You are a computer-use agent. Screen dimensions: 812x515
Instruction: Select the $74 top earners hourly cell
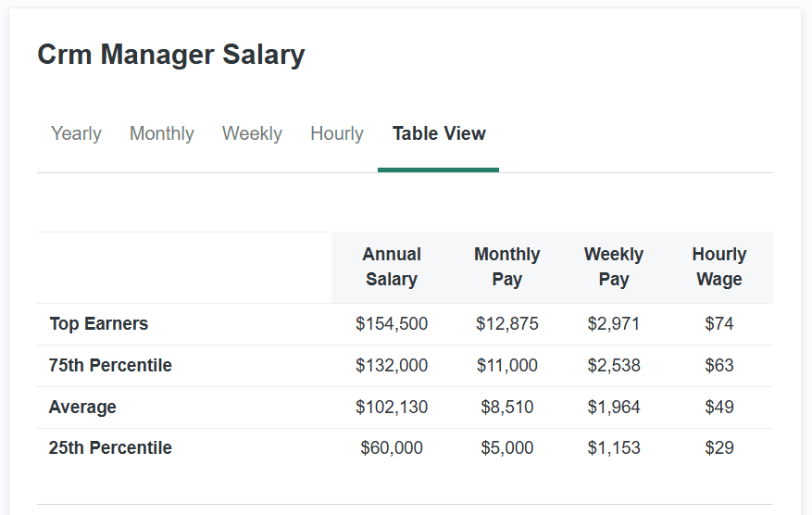pyautogui.click(x=719, y=324)
